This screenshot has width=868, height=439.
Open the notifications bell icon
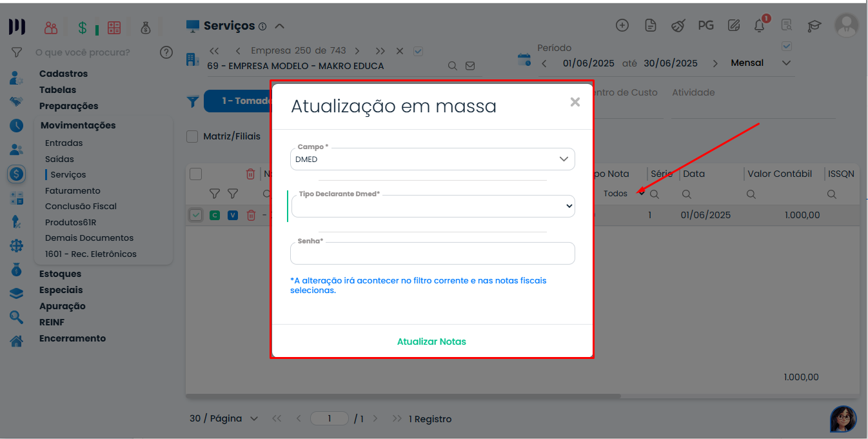pos(760,26)
